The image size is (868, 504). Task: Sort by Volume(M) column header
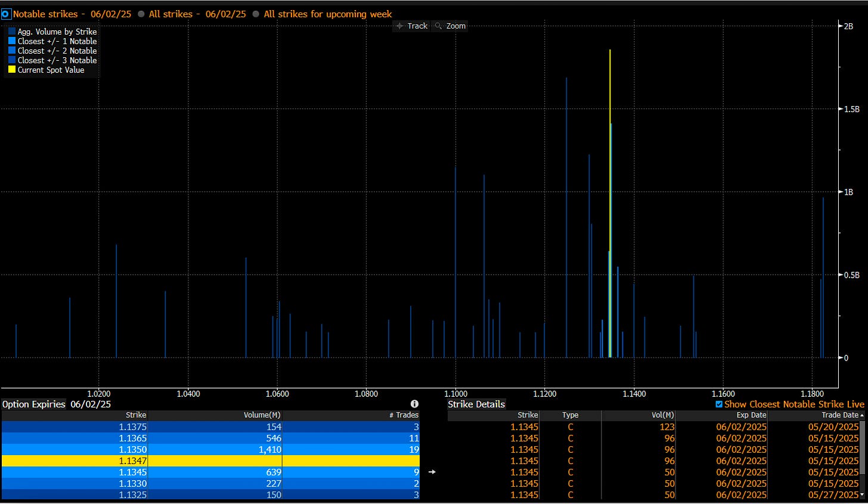click(262, 415)
